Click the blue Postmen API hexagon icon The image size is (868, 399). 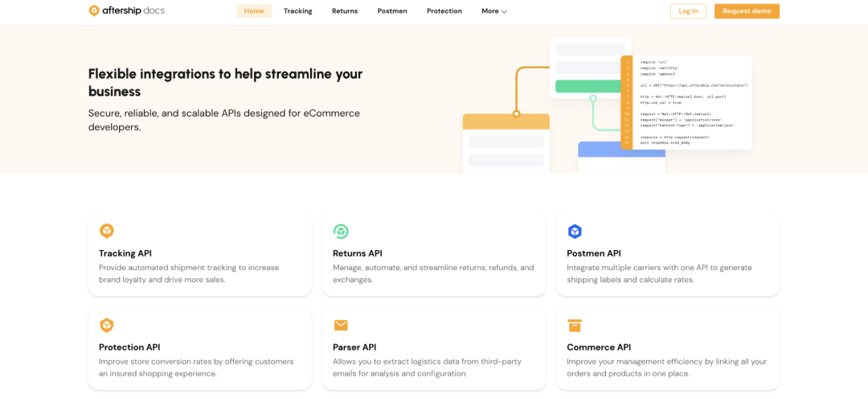[575, 231]
